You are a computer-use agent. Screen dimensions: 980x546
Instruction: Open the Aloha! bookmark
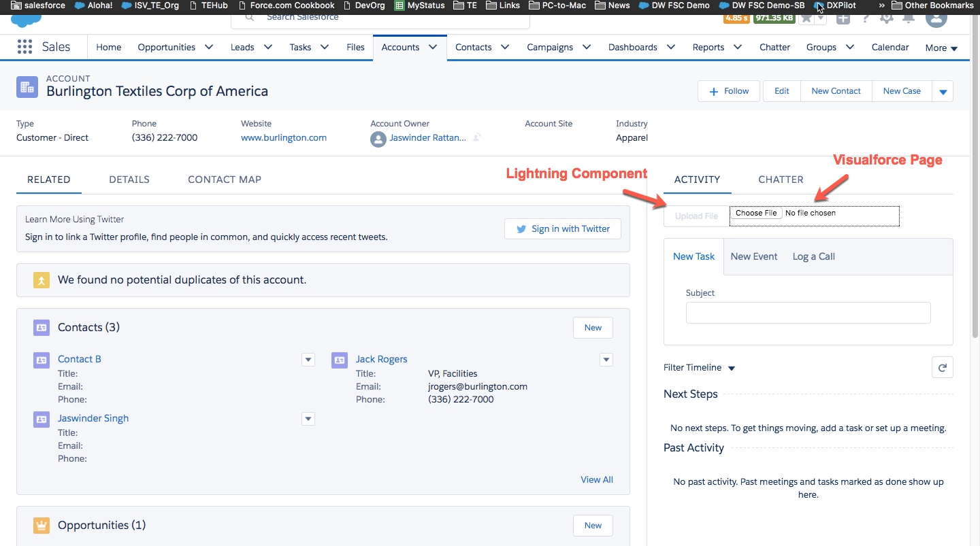coord(94,5)
